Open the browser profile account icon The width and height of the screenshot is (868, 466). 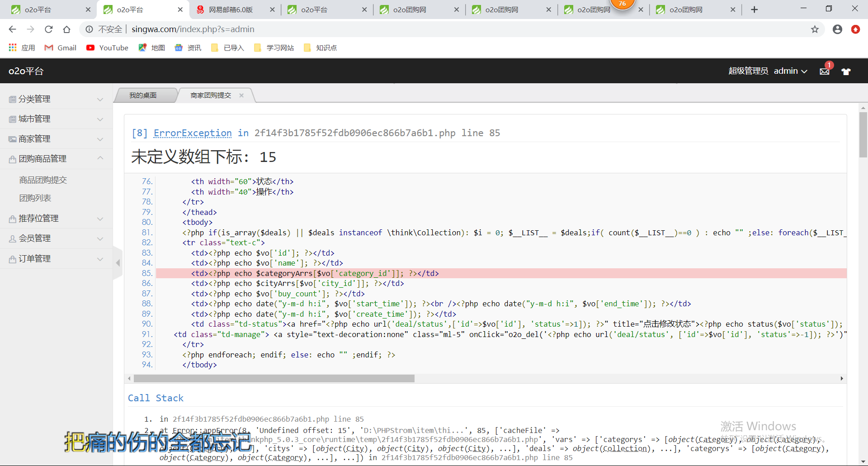click(837, 29)
